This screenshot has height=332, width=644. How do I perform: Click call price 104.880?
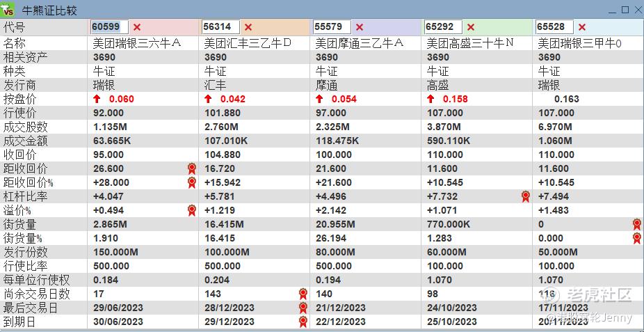223,155
